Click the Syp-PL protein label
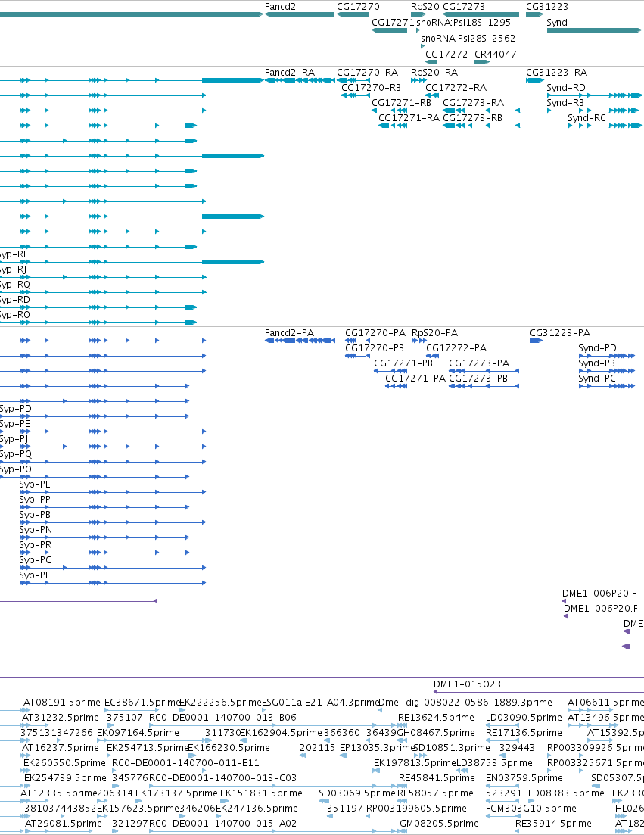Image resolution: width=644 pixels, height=835 pixels. 35,484
